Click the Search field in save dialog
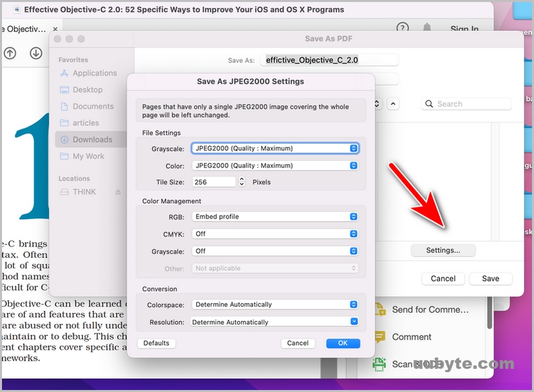 pos(466,104)
